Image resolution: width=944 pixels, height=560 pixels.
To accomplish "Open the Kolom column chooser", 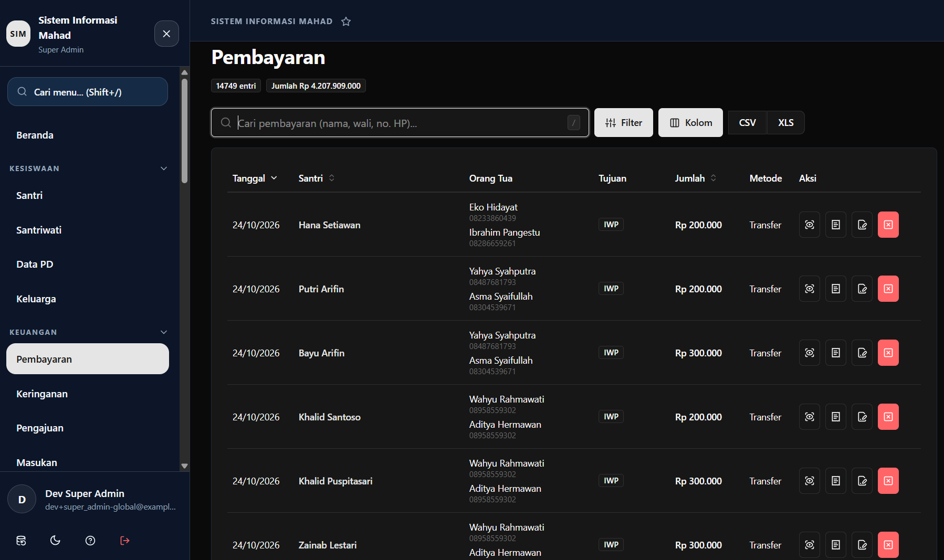I will tap(690, 123).
